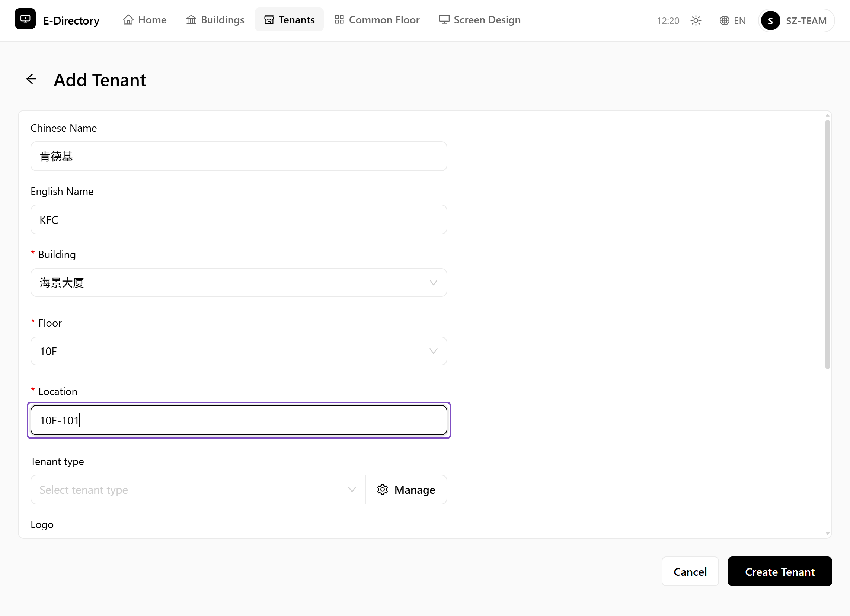The width and height of the screenshot is (850, 616).
Task: Edit the Chinese Name field
Action: 239,156
